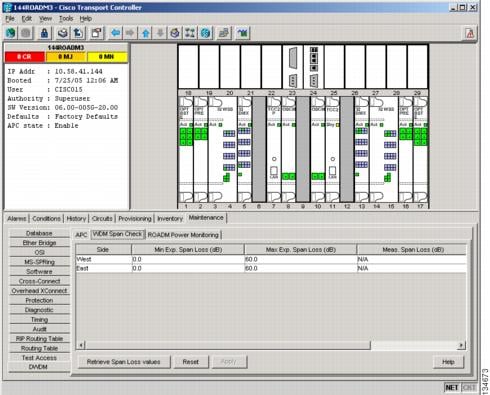The width and height of the screenshot is (490, 395).
Task: Edit Min Exp. Span Loss for West
Action: (188, 259)
